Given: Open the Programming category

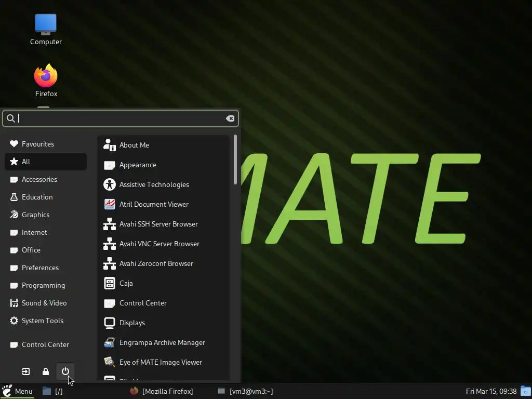Looking at the screenshot, I should [x=46, y=285].
